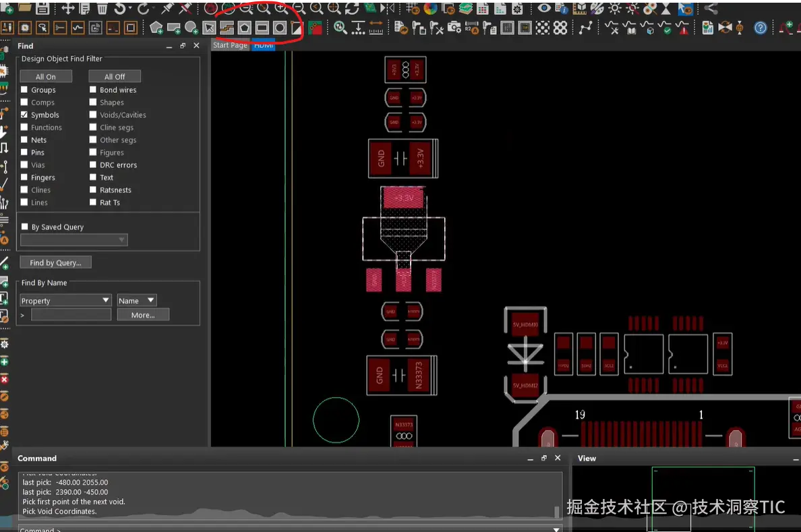Click the bright sun highlight icon

(x=614, y=7)
